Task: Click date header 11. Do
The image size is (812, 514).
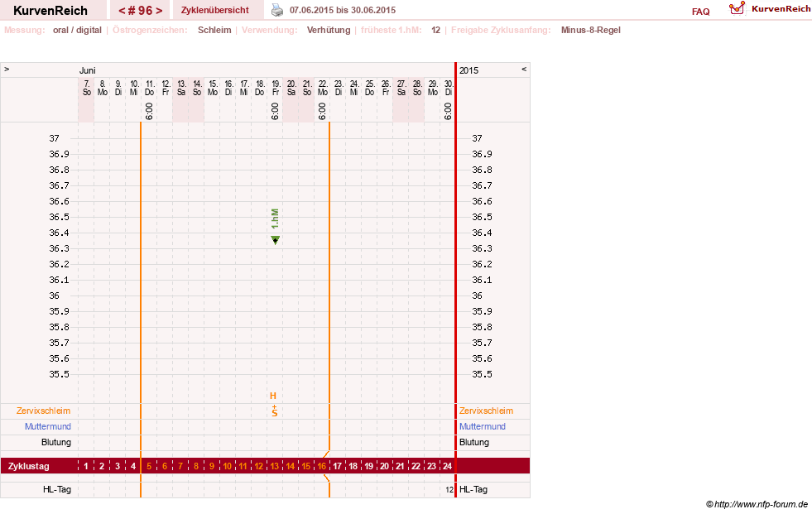Action: coord(149,88)
